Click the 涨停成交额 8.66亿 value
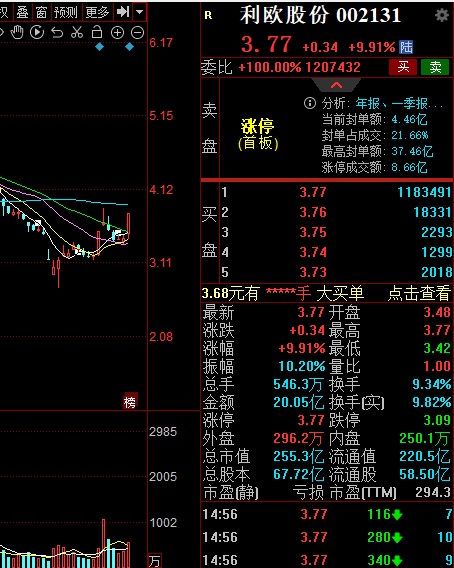This screenshot has width=454, height=568. click(x=409, y=167)
